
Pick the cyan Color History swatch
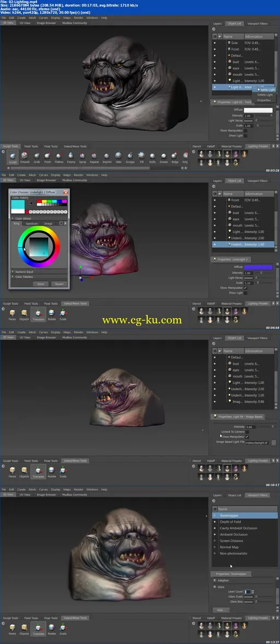pyautogui.click(x=18, y=204)
